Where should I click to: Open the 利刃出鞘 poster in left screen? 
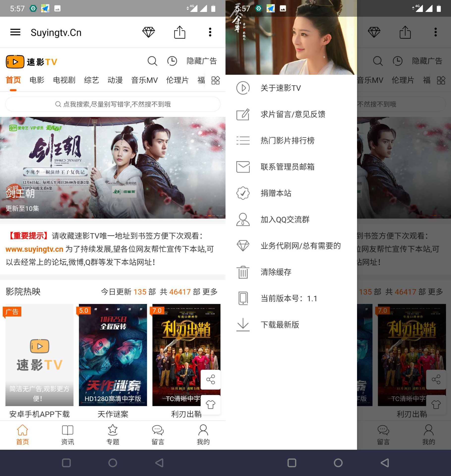pyautogui.click(x=186, y=355)
